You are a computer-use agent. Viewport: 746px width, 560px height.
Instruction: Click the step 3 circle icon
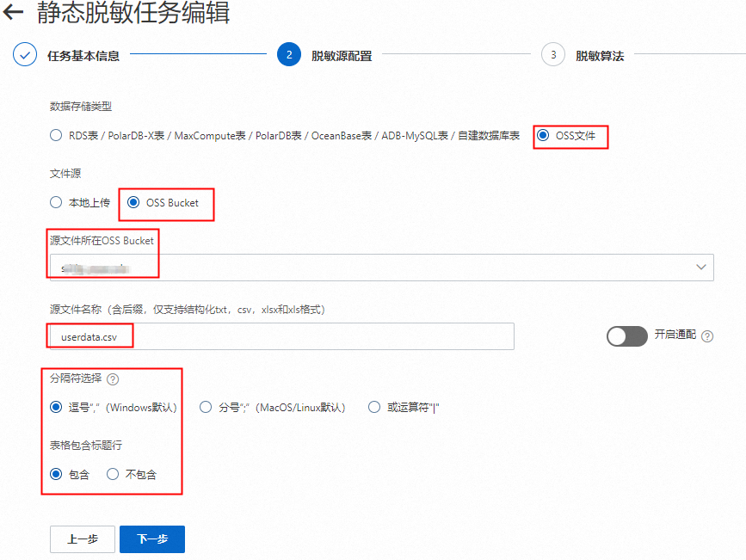pos(553,55)
